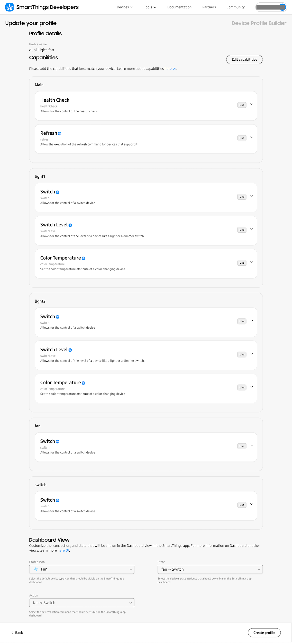The height and width of the screenshot is (644, 292).
Task: Click the blue badge beside light1 Switch
Action: pos(58,192)
